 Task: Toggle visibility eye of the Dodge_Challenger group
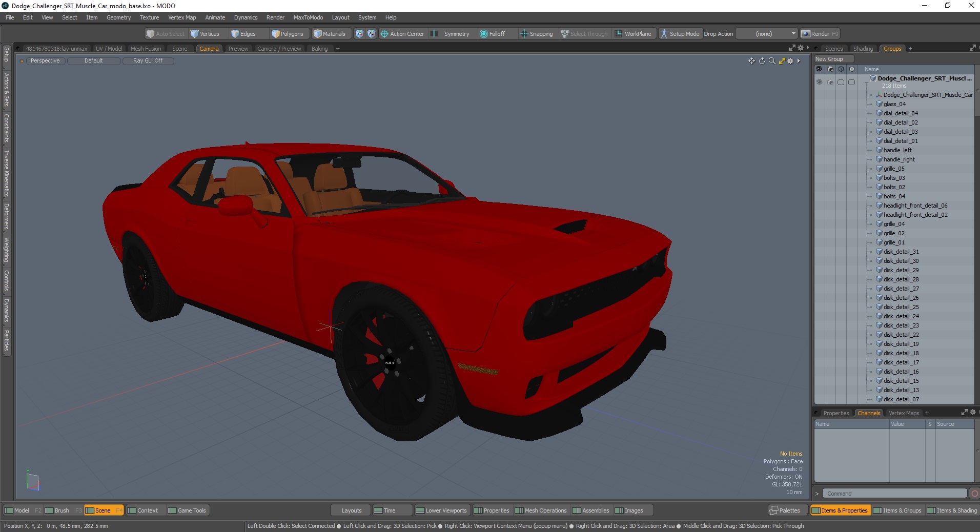819,82
